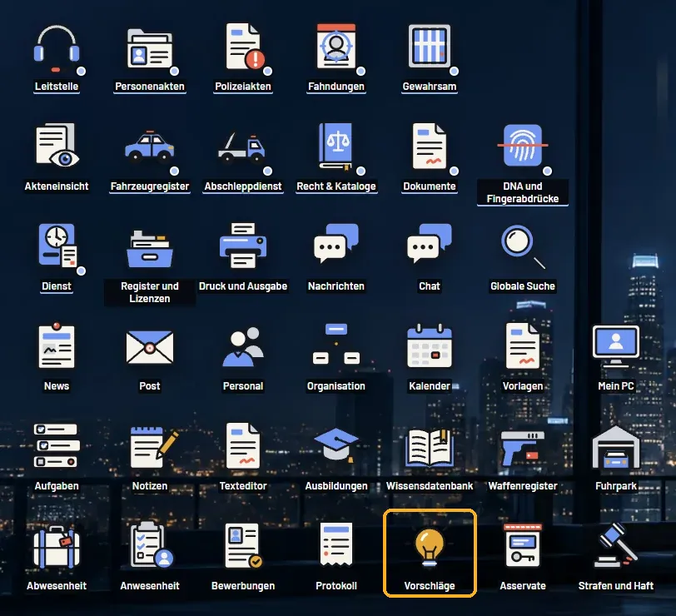Open Fahndungen wanted-person icon
The height and width of the screenshot is (616, 676).
tap(336, 47)
